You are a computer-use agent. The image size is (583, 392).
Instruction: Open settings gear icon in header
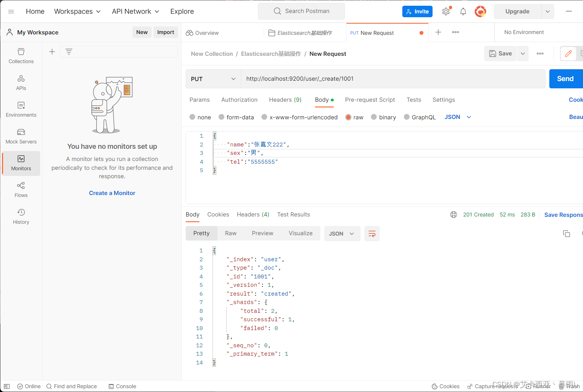click(x=446, y=11)
